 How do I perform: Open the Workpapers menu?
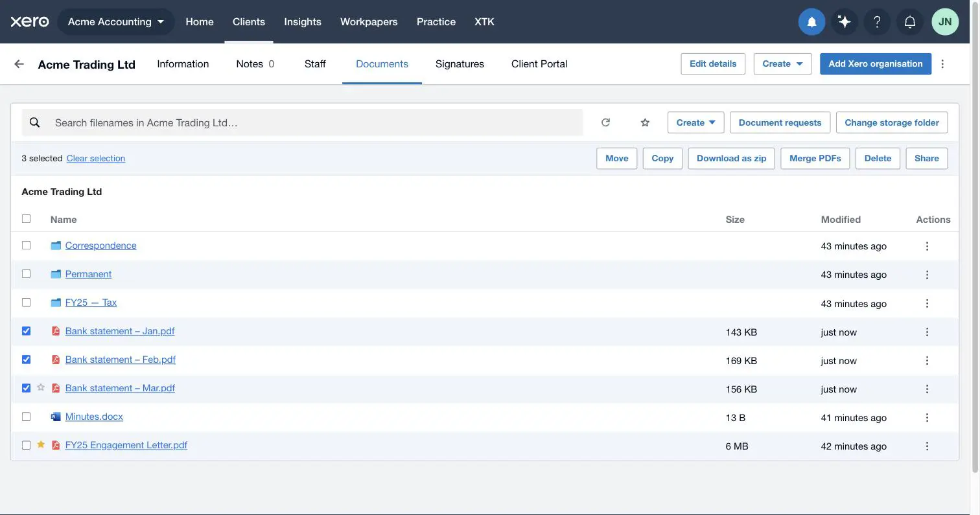pos(369,21)
